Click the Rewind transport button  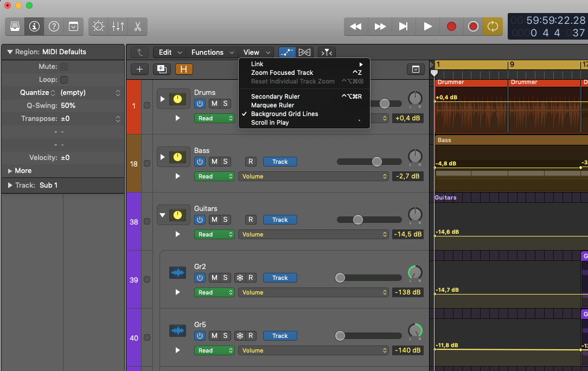pos(355,26)
